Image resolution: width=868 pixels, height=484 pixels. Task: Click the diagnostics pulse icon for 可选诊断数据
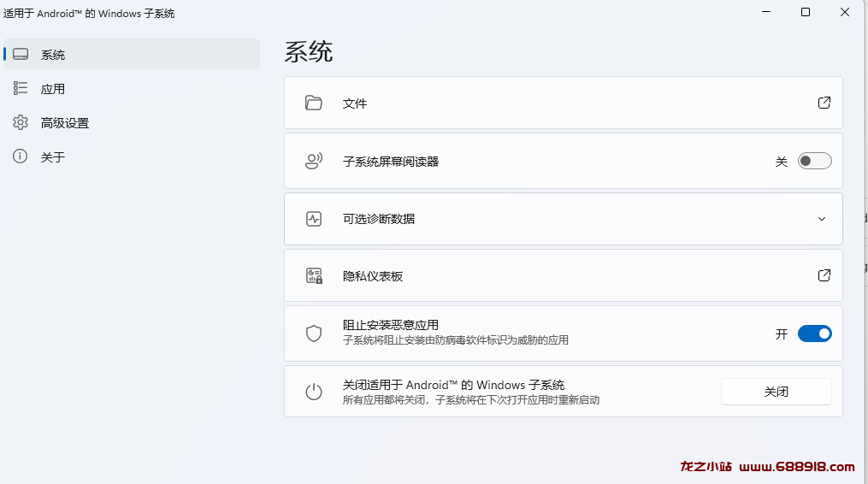(x=314, y=219)
